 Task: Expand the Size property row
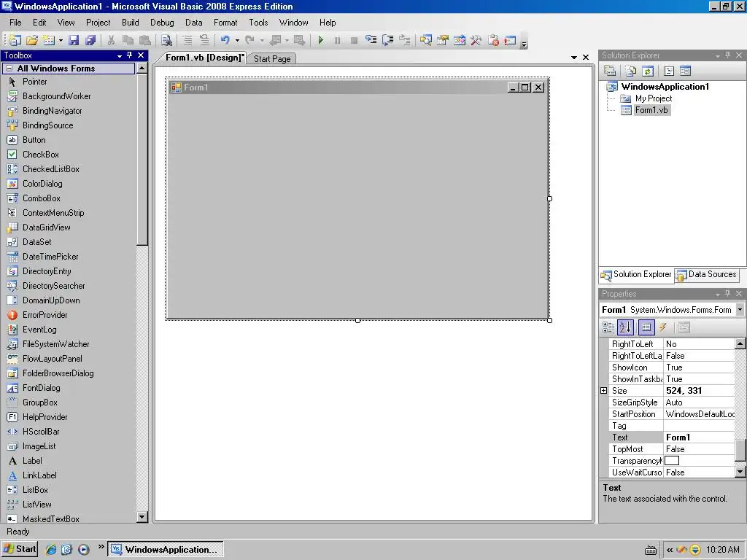(603, 391)
